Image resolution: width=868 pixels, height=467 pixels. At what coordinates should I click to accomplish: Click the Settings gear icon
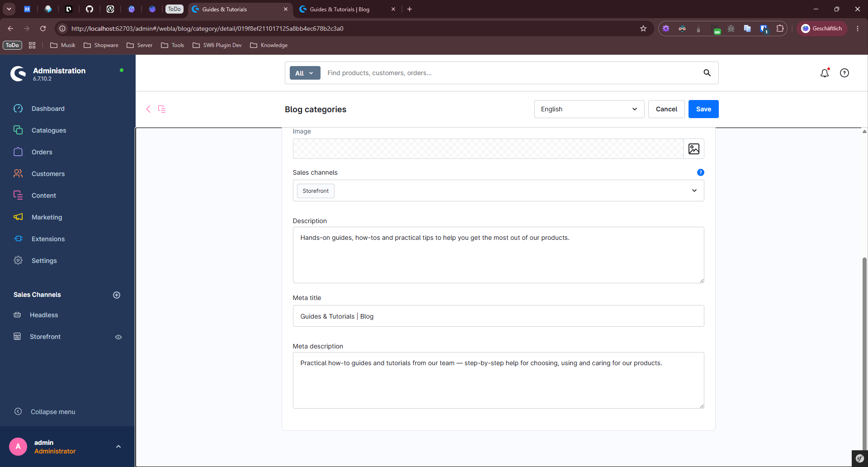coord(18,261)
